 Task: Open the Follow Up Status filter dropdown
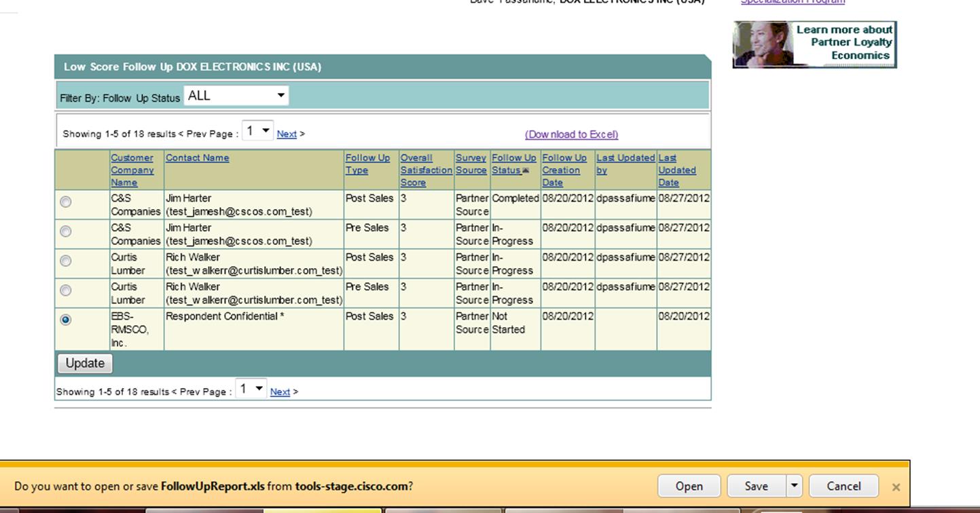point(236,96)
